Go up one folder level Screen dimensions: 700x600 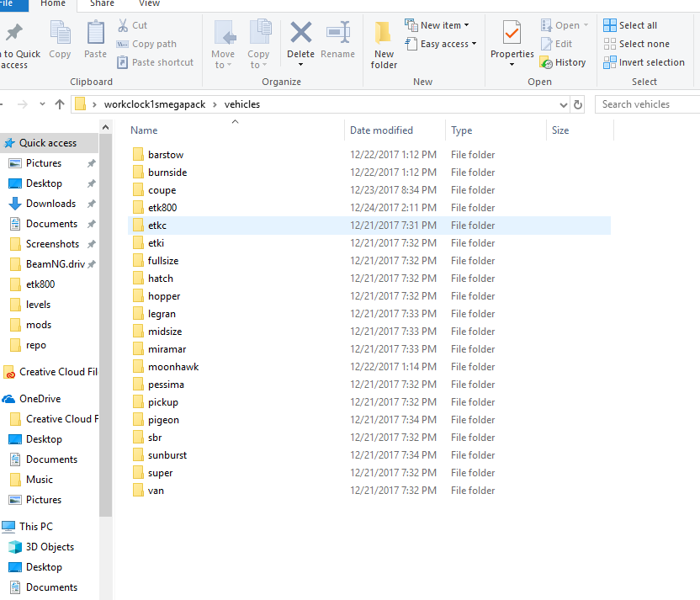coord(60,104)
